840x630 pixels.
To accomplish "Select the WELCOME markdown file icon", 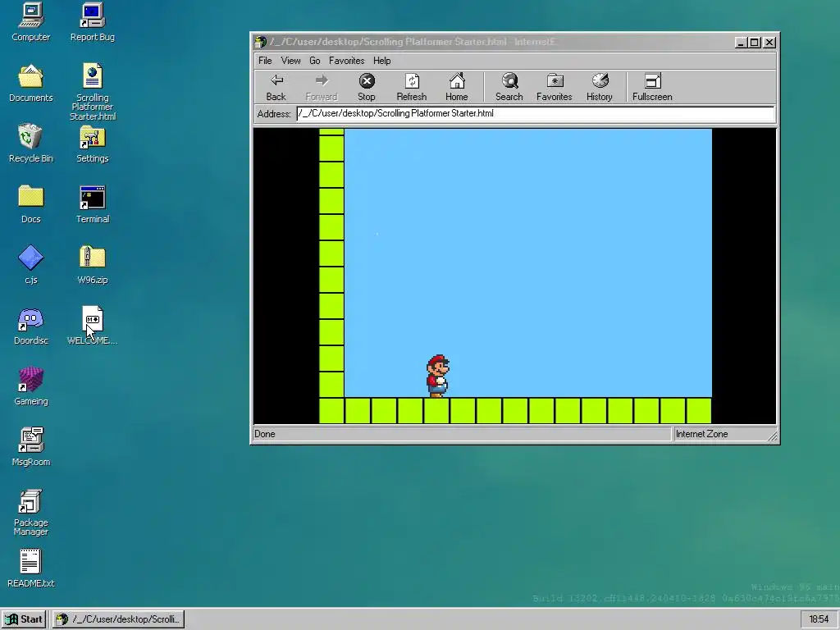I will [93, 326].
